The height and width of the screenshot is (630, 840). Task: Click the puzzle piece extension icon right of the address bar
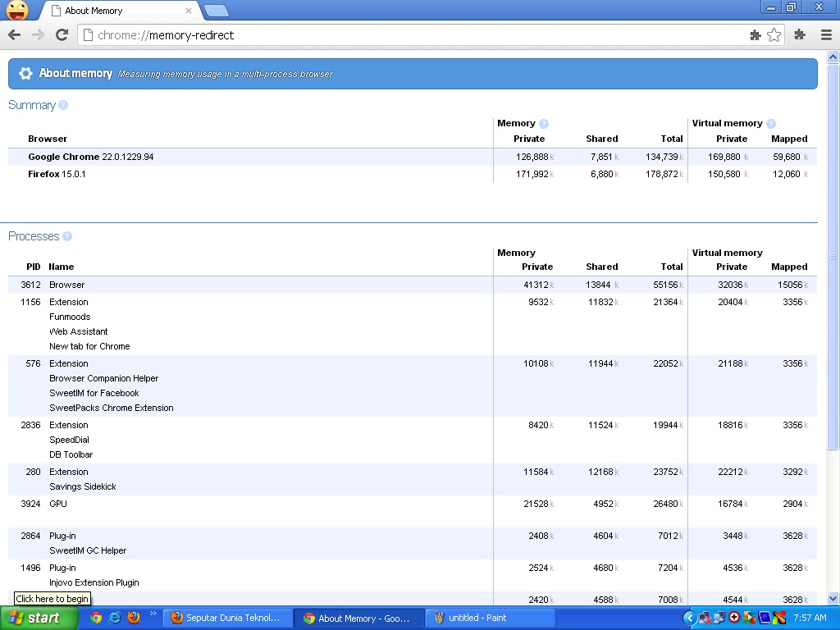(x=800, y=35)
